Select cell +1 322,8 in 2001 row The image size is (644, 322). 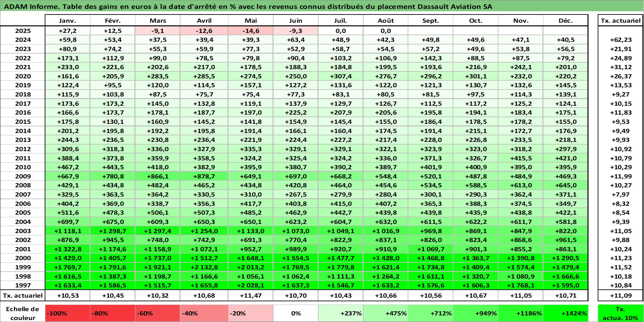coord(67,249)
